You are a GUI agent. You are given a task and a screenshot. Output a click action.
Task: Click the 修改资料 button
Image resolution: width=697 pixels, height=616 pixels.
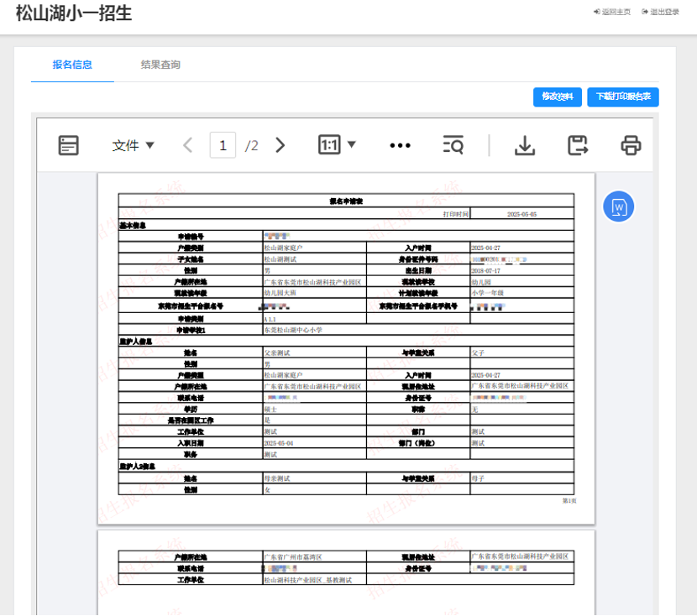click(x=558, y=97)
